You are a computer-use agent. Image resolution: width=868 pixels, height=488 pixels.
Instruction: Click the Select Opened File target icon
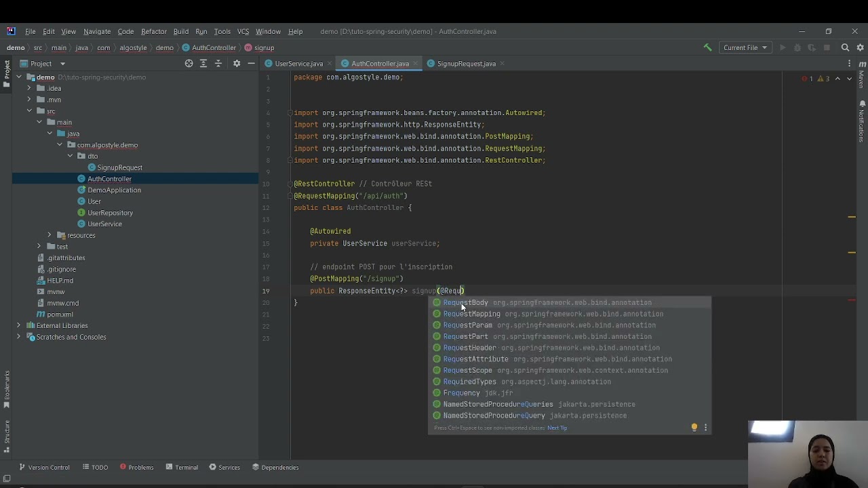[189, 63]
